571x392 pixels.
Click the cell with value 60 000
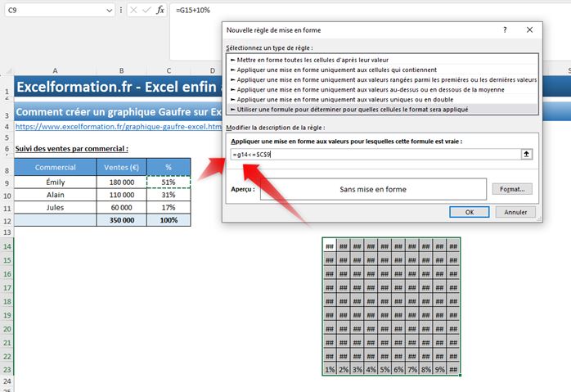pyautogui.click(x=122, y=208)
